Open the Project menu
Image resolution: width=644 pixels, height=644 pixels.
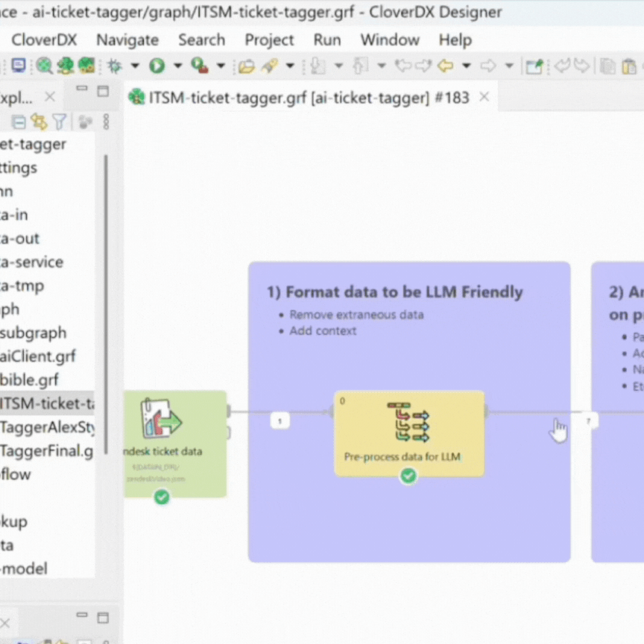[269, 40]
